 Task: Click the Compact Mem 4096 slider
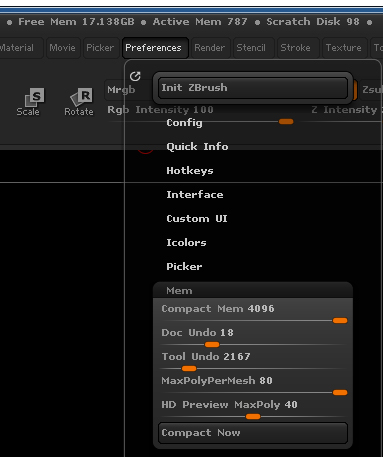point(253,313)
